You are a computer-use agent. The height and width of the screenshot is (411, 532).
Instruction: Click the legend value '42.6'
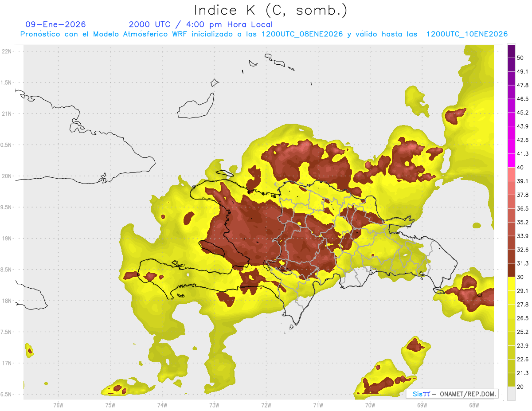click(523, 140)
